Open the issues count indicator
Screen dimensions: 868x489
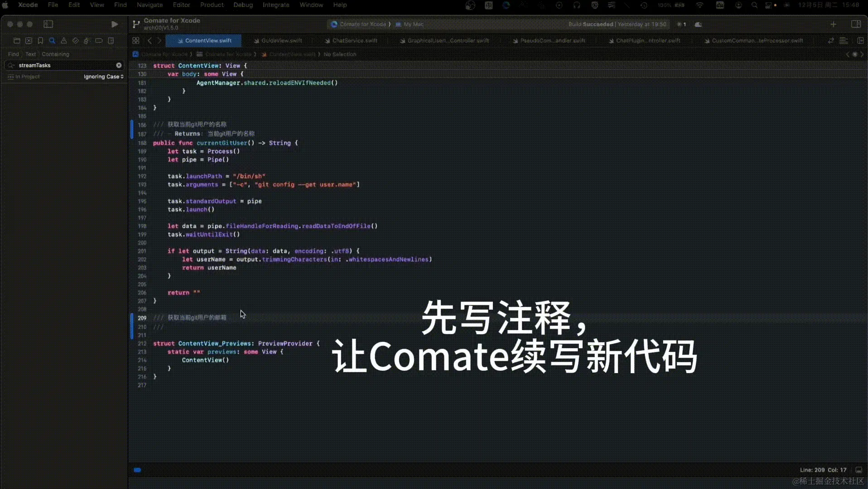coord(681,24)
